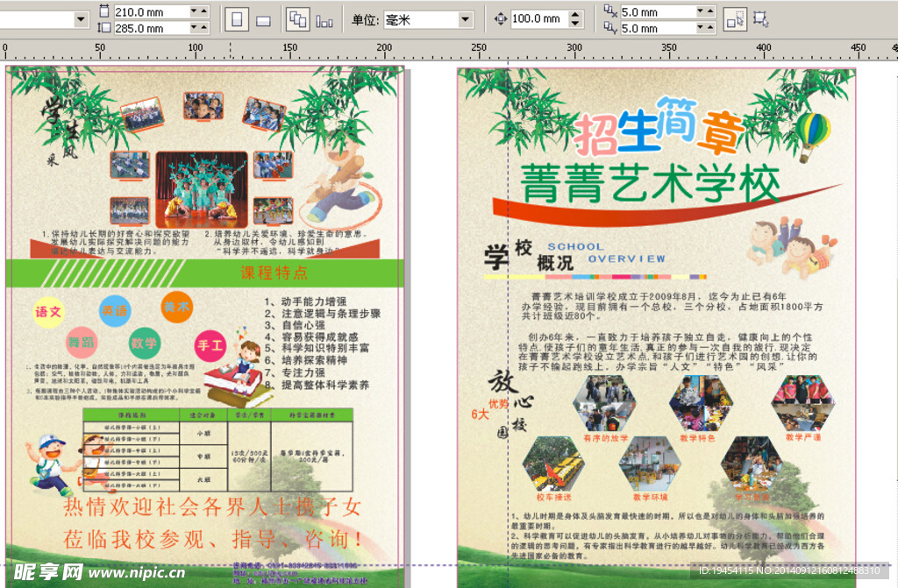The image size is (898, 588).
Task: Increase duplicate Y distance with up arrow
Action: (x=710, y=27)
